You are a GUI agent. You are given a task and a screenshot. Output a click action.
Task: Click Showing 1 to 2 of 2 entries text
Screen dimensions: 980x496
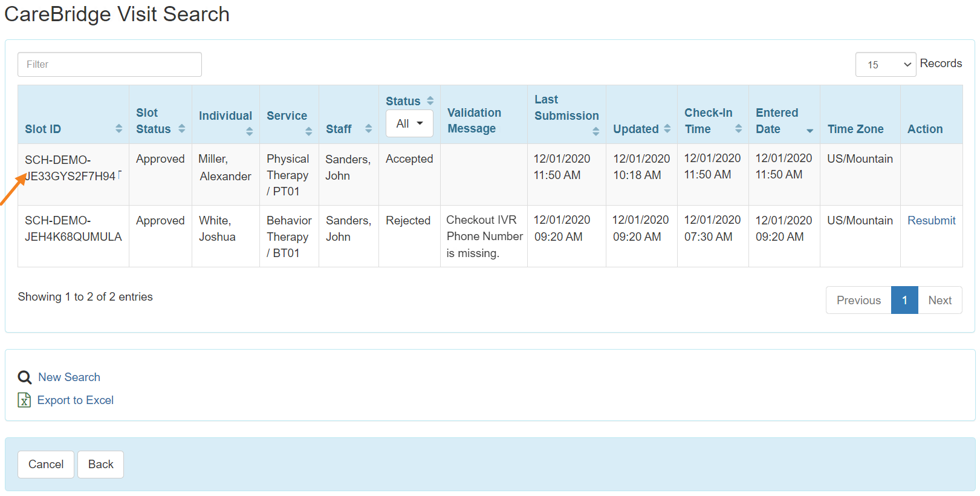pos(85,297)
